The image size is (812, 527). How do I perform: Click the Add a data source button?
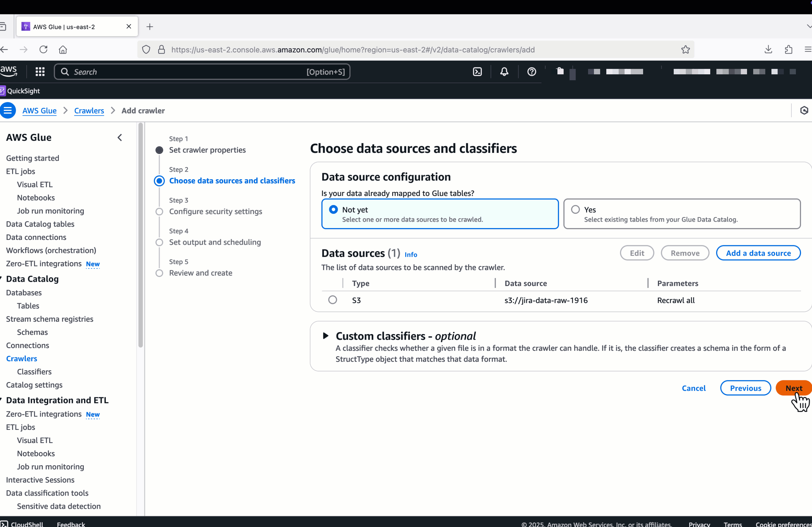[x=758, y=253]
